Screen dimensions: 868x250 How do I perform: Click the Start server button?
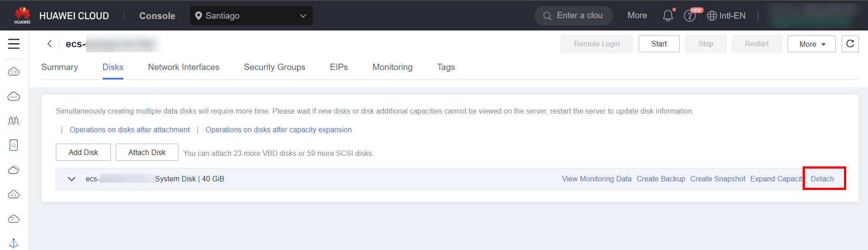[659, 44]
